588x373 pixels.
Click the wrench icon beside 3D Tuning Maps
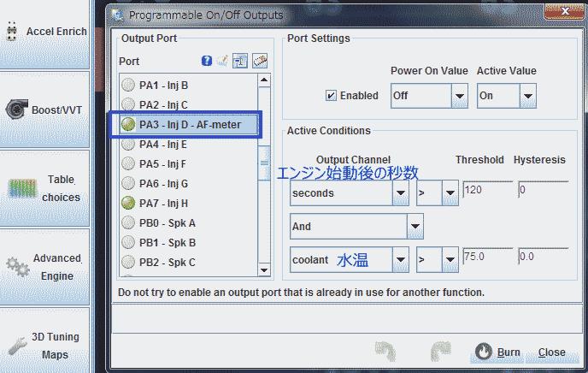tap(17, 346)
